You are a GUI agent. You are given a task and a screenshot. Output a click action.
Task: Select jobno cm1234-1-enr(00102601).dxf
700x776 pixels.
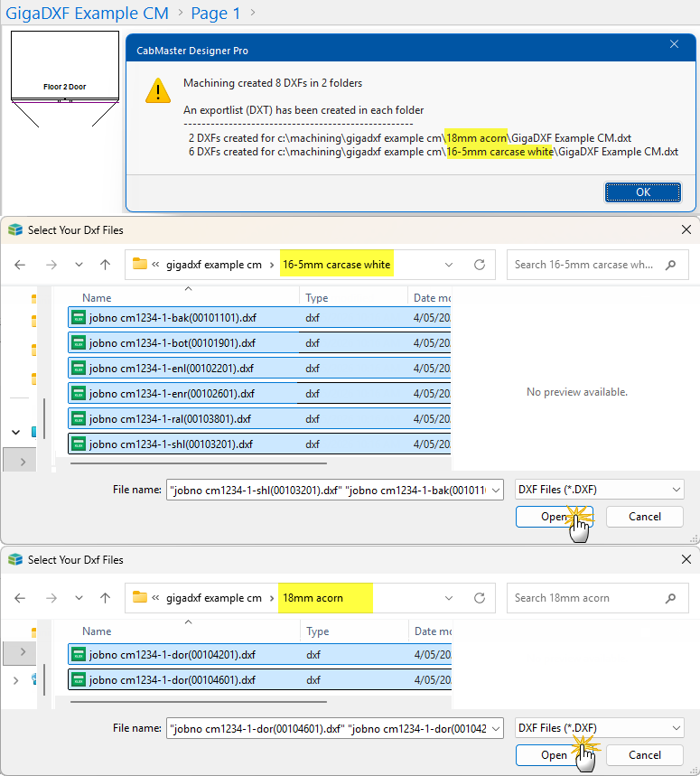tap(258, 393)
